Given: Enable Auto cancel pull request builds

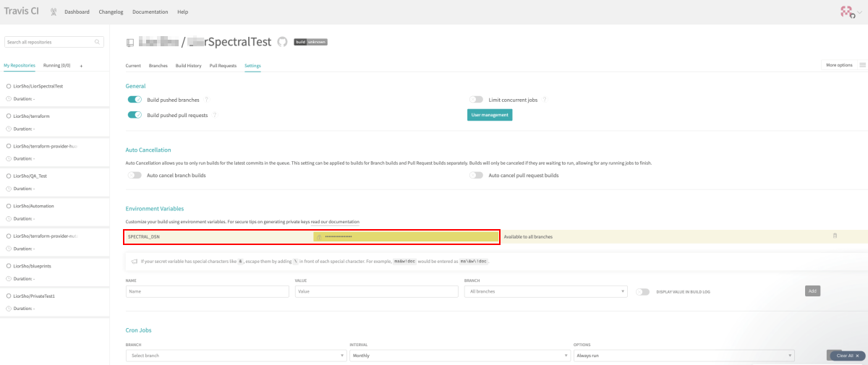Looking at the screenshot, I should click(x=476, y=175).
